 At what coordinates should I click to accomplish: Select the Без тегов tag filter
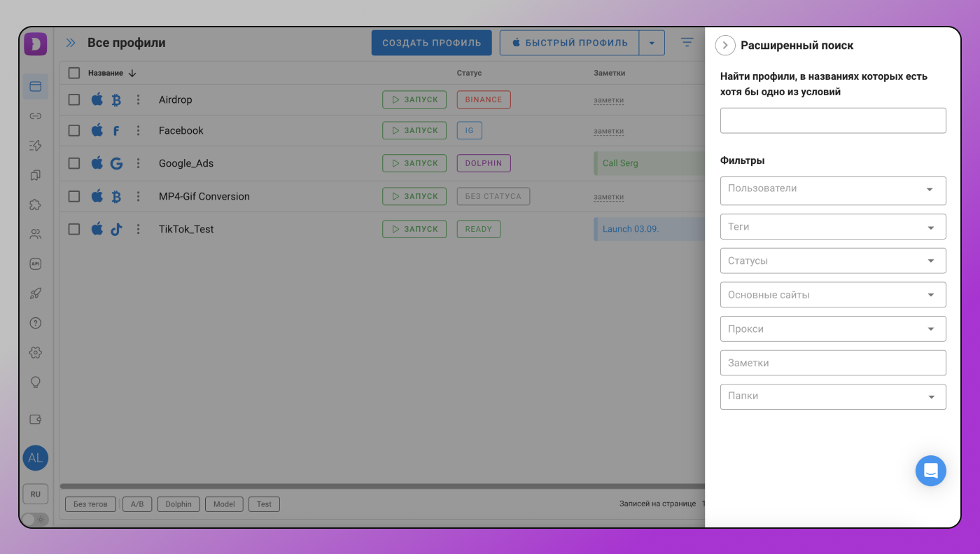click(x=90, y=504)
